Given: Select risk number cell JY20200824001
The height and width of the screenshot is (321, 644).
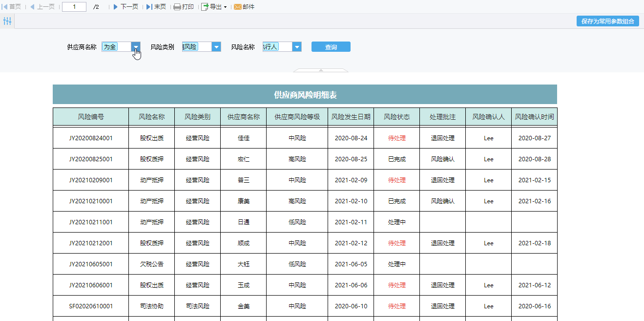Looking at the screenshot, I should point(91,138).
